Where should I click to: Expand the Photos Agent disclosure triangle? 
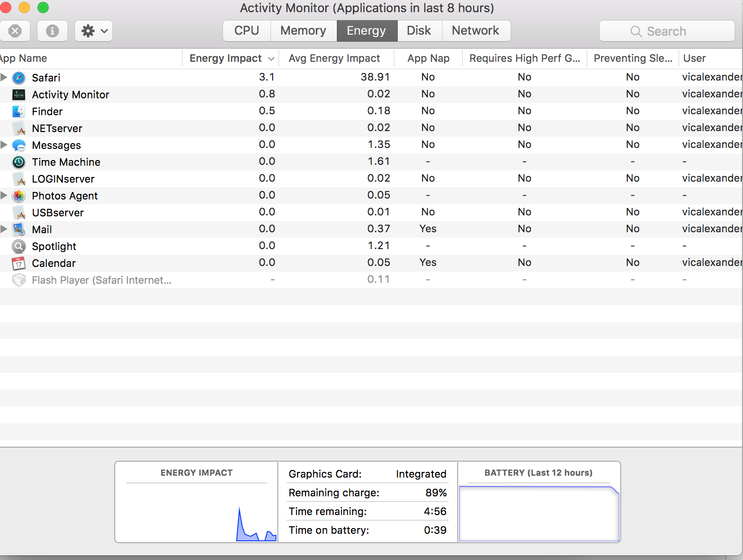[x=4, y=195]
